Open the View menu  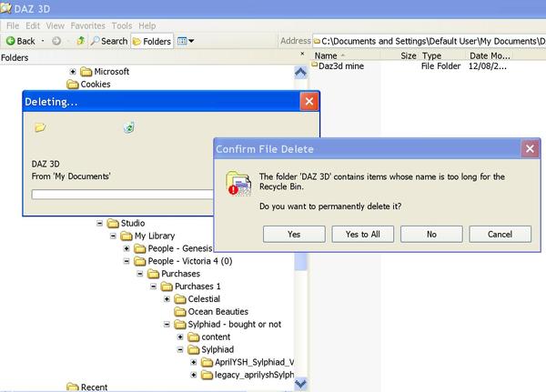55,25
